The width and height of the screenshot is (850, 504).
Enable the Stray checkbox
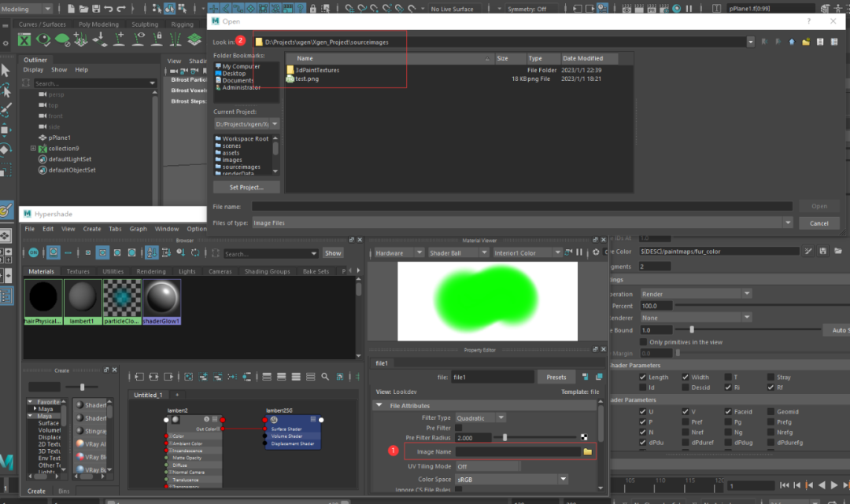tap(771, 377)
